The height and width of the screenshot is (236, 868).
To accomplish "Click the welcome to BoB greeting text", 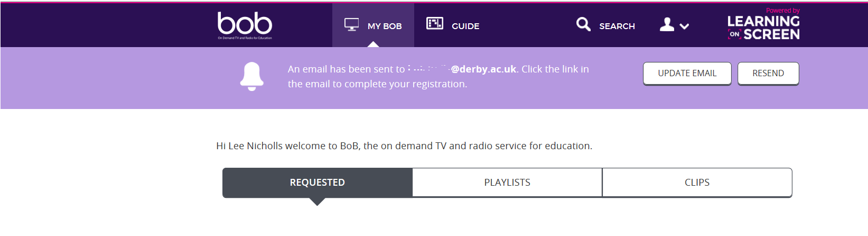I will 404,146.
